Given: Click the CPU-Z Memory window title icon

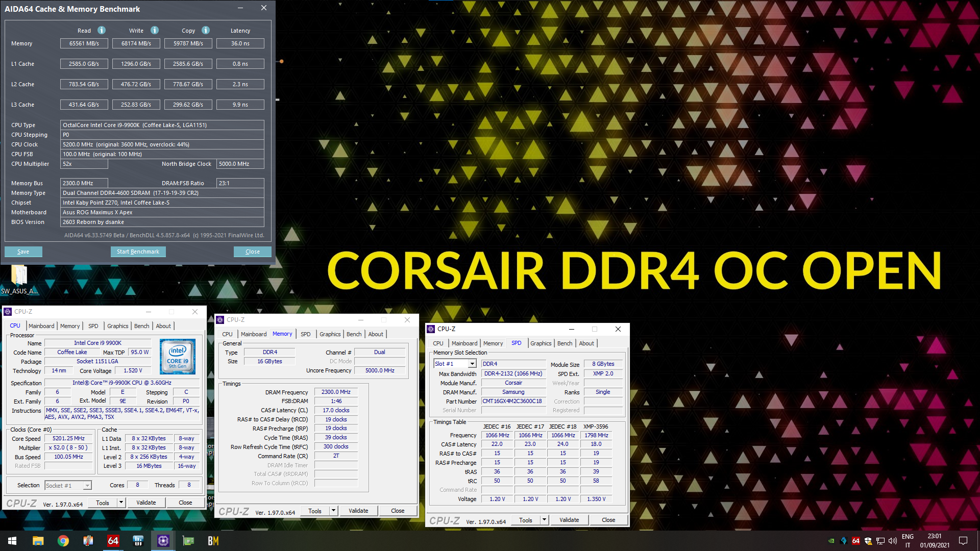Looking at the screenshot, I should pos(220,320).
